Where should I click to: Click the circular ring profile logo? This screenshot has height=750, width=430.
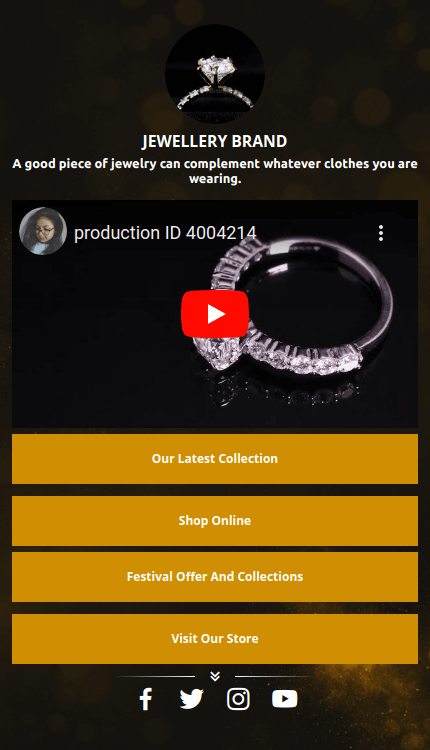215,74
